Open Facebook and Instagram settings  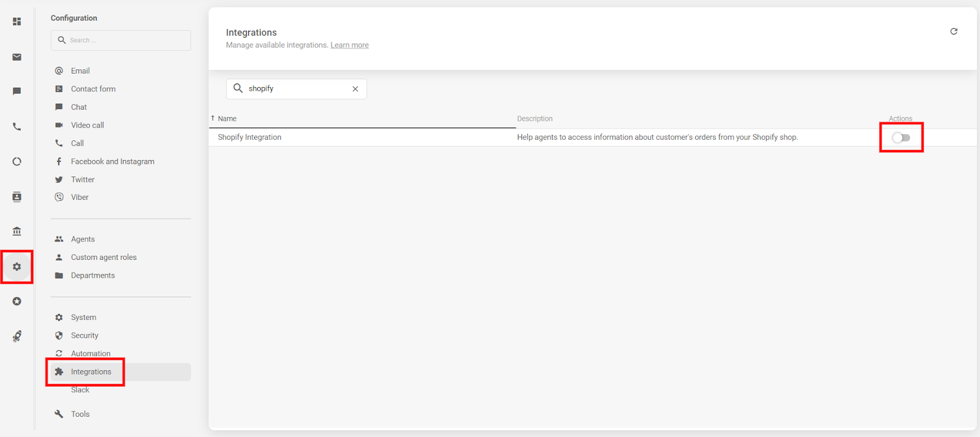coord(112,162)
